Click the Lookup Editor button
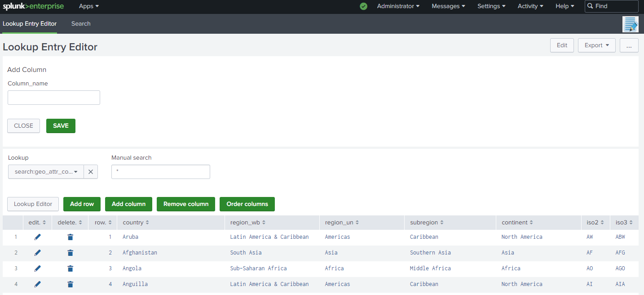This screenshot has height=295, width=644. pos(33,204)
